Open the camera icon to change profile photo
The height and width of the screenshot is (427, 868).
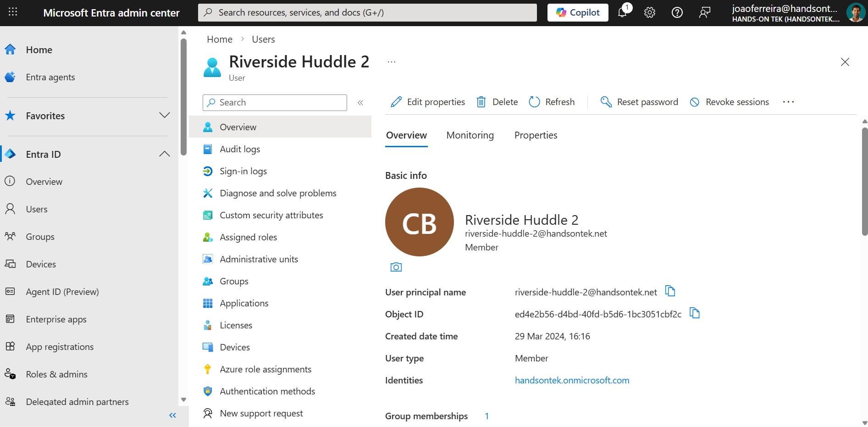click(x=396, y=267)
